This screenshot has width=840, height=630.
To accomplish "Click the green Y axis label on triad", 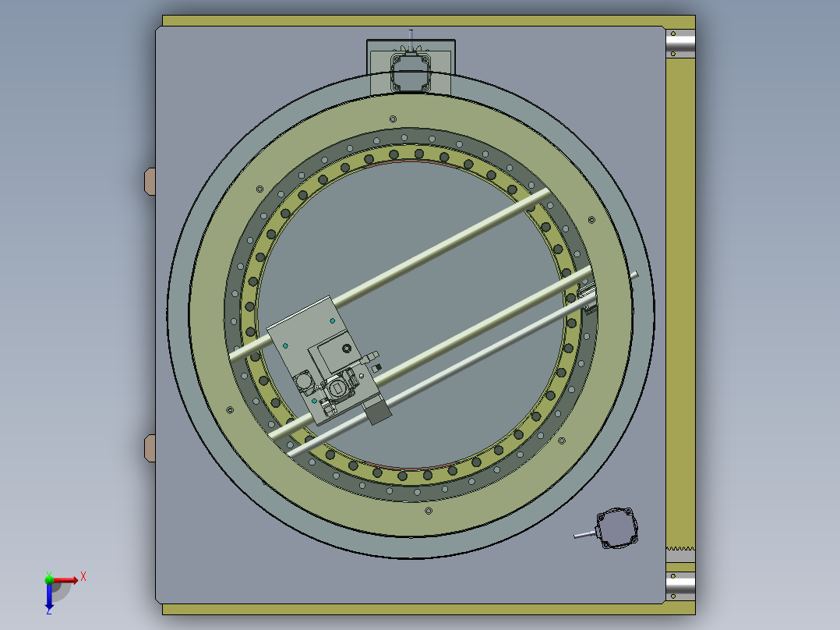I will tap(49, 574).
